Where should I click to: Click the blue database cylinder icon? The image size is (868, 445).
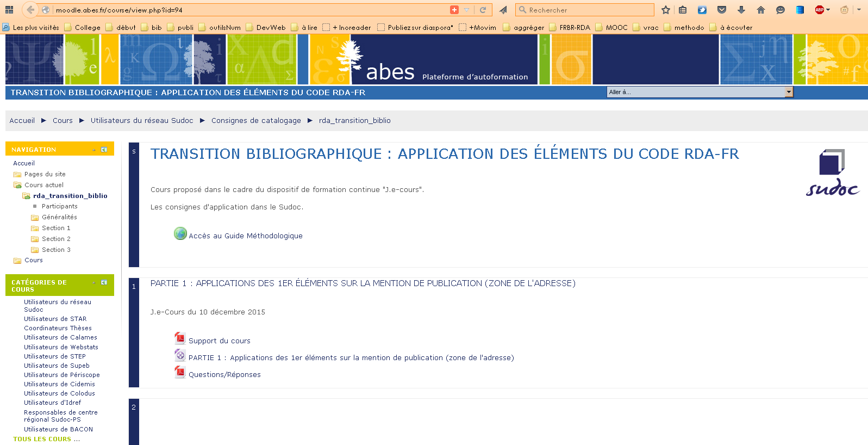tap(800, 10)
